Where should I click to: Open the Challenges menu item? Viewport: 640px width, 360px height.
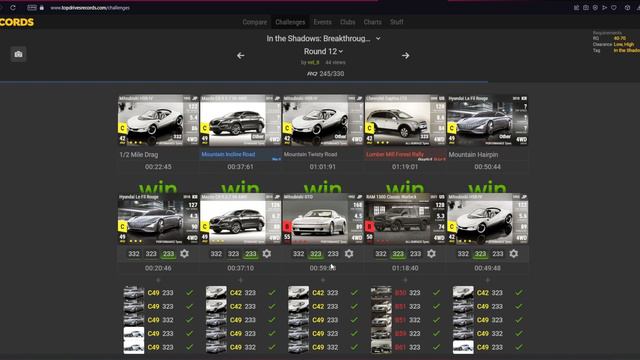pos(290,22)
